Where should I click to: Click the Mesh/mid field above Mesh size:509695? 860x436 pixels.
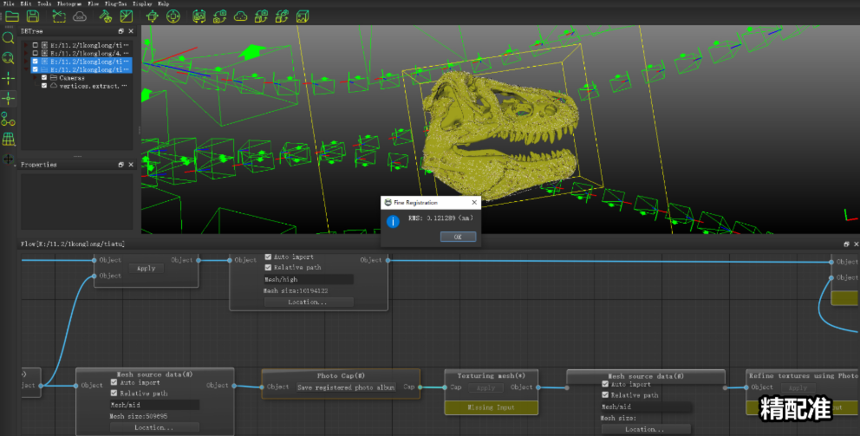[154, 405]
